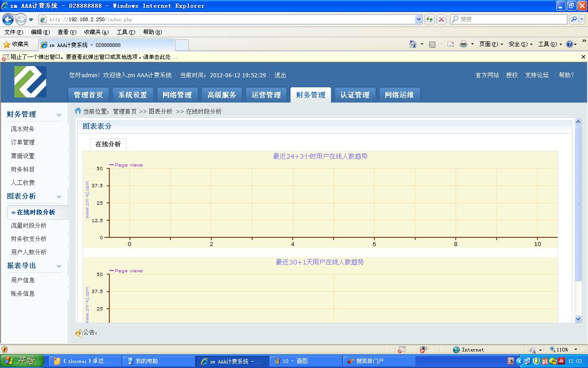The width and height of the screenshot is (588, 368).
Task: Switch to 我的电脑 taskbar window
Action: 158,361
